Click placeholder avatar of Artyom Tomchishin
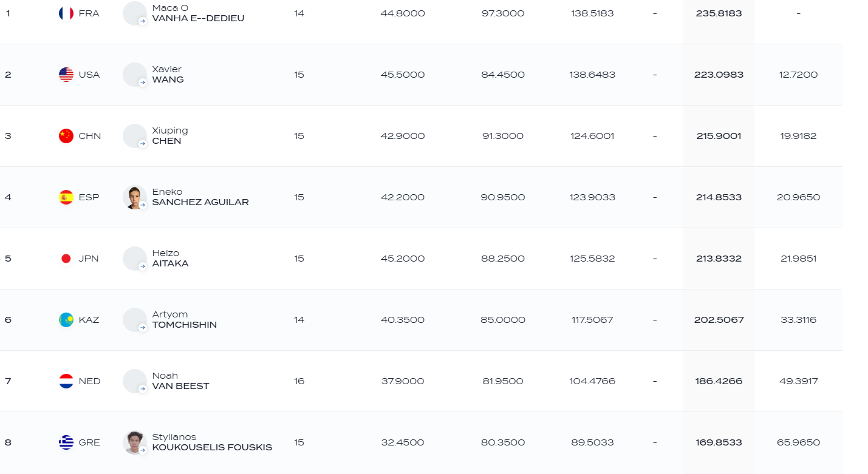 tap(135, 320)
